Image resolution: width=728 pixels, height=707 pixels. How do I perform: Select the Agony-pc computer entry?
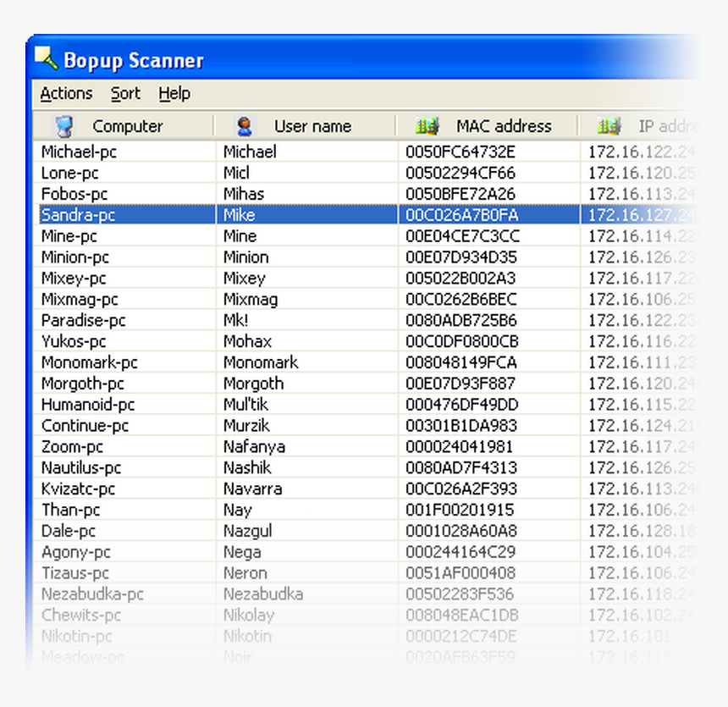click(x=76, y=552)
